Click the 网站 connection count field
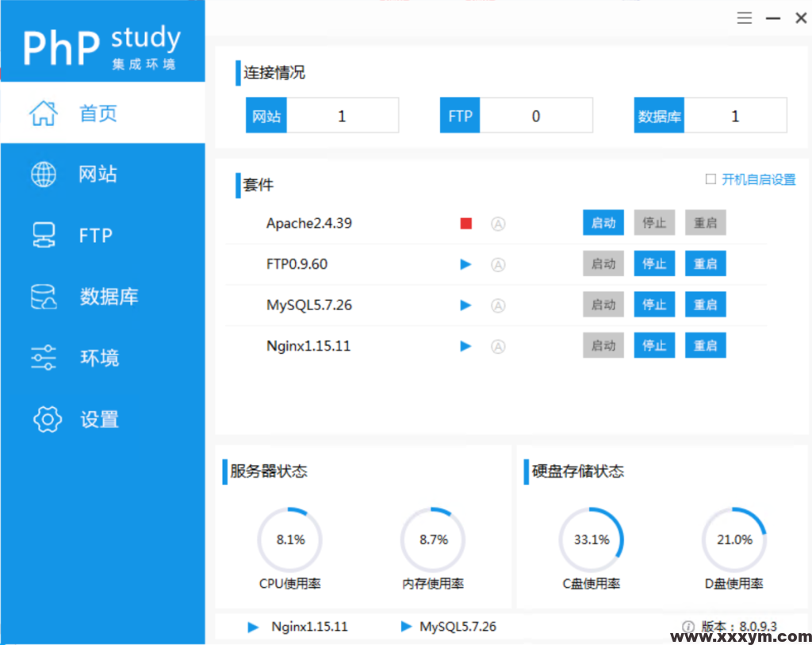The width and height of the screenshot is (812, 645). (342, 116)
